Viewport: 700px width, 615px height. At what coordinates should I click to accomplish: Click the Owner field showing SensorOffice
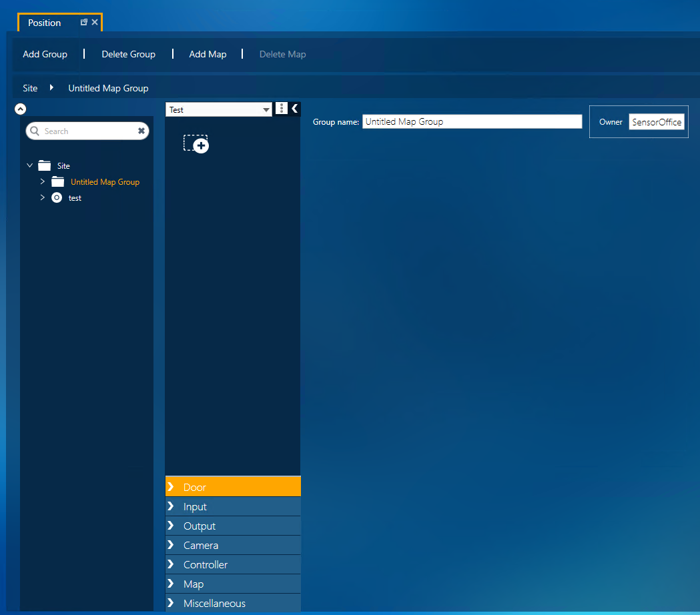pyautogui.click(x=657, y=122)
